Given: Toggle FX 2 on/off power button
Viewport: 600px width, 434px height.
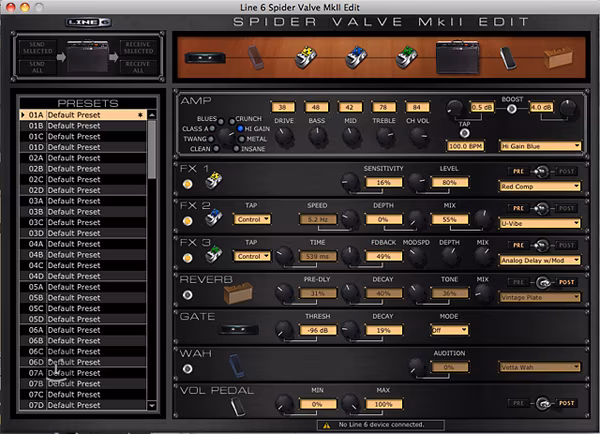Looking at the screenshot, I should point(188,221).
